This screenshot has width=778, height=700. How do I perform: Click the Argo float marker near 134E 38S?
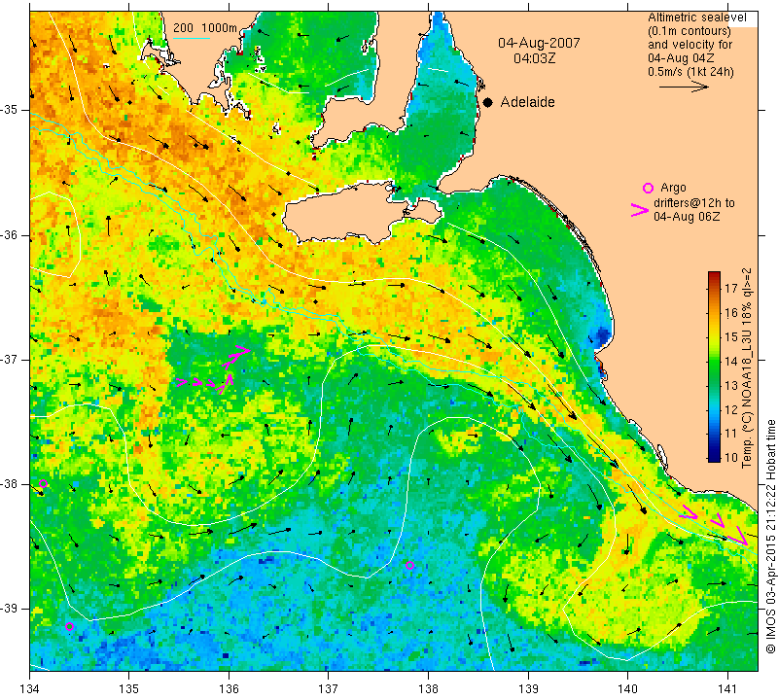(43, 484)
